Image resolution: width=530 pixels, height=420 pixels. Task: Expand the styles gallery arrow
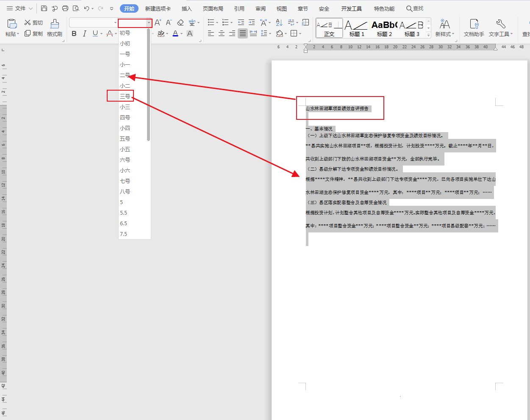(x=429, y=35)
